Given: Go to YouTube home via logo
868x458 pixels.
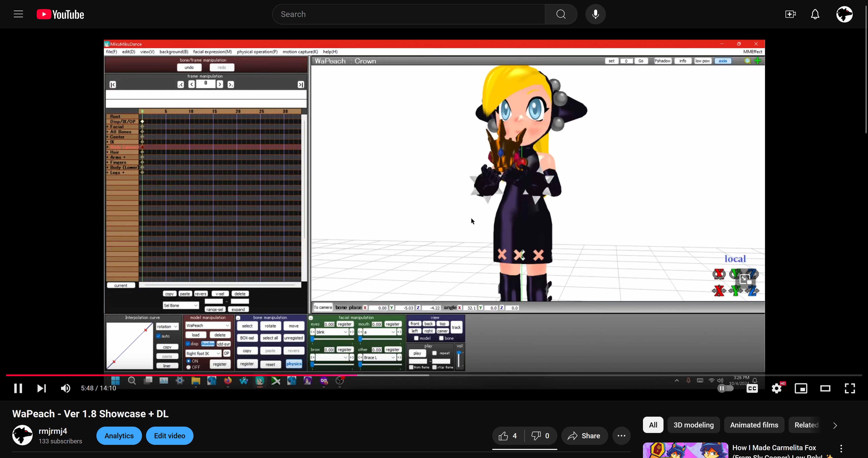Looking at the screenshot, I should pos(60,14).
